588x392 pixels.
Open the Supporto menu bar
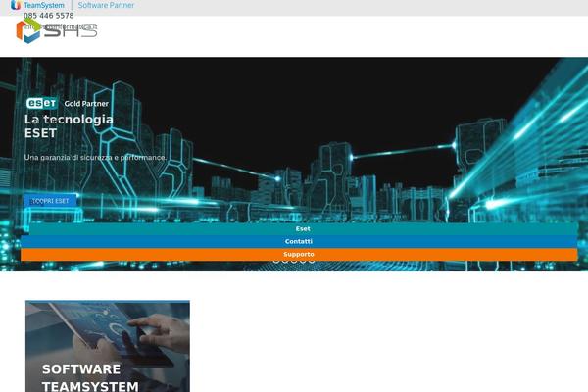pos(299,255)
